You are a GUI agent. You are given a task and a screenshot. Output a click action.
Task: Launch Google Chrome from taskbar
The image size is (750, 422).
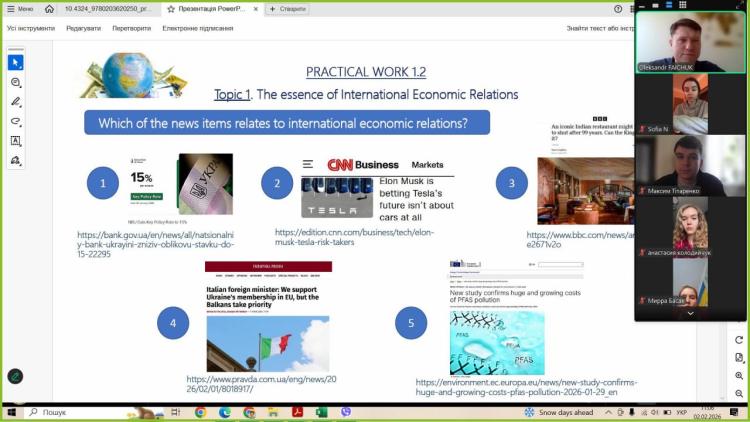(200, 412)
